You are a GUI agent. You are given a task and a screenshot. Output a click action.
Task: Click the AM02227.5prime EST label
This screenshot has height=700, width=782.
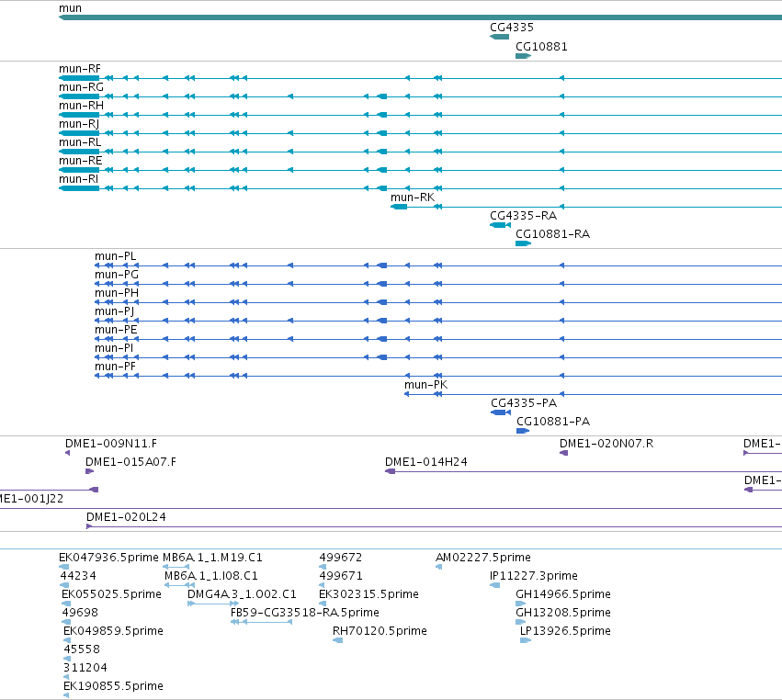483,558
